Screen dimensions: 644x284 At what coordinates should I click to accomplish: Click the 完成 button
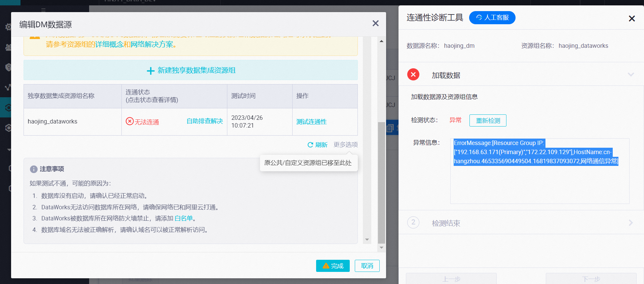pos(333,266)
